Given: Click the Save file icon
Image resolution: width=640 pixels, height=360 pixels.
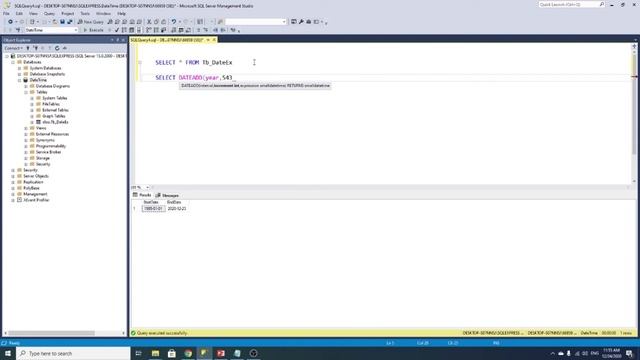Looking at the screenshot, I should 62,22.
